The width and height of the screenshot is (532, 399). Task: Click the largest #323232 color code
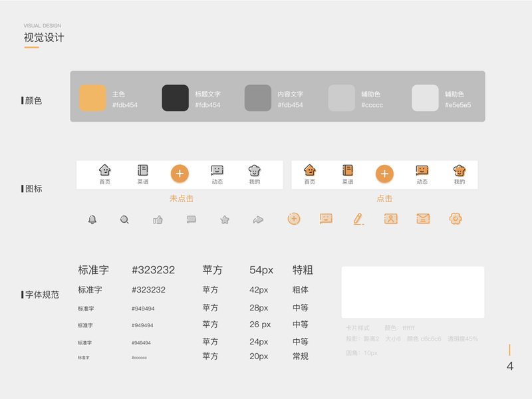tap(153, 270)
